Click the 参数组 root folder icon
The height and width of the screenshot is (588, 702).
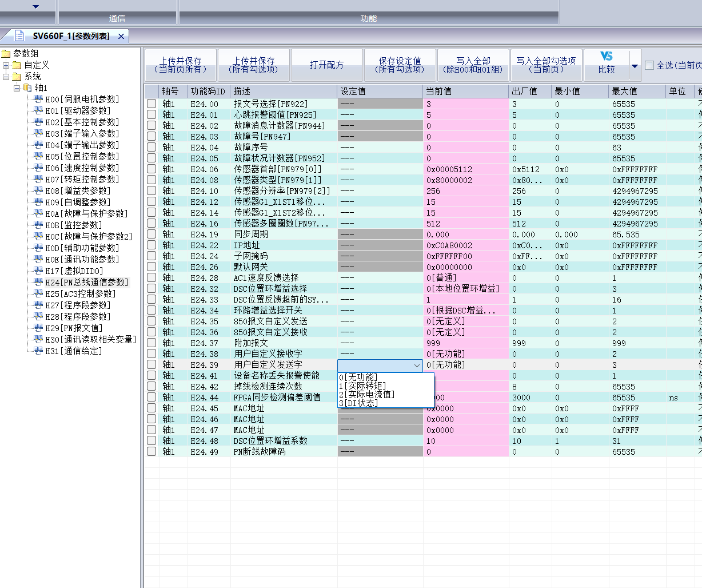(6, 54)
